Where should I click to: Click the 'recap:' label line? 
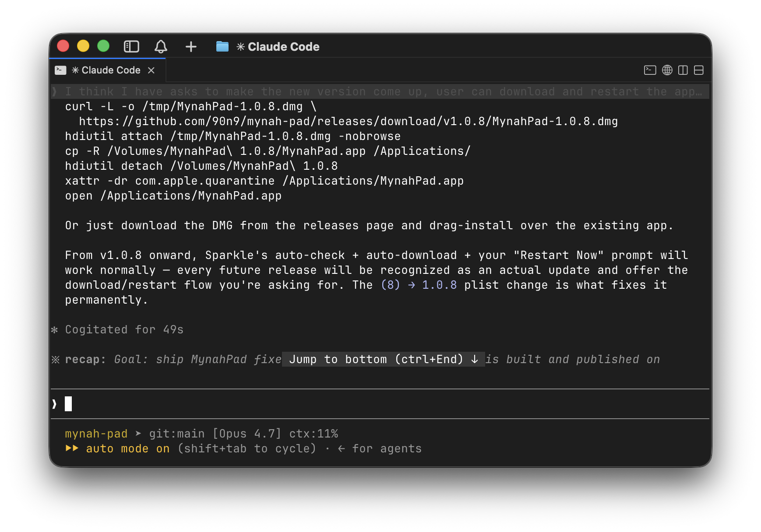click(85, 359)
